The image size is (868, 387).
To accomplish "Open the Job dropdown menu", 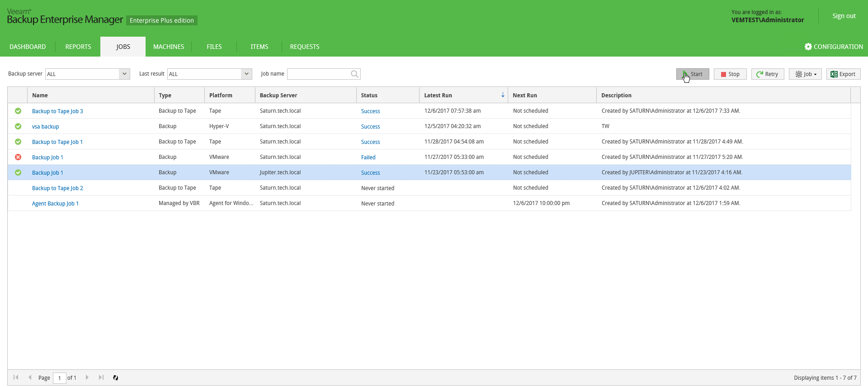I will coord(805,74).
